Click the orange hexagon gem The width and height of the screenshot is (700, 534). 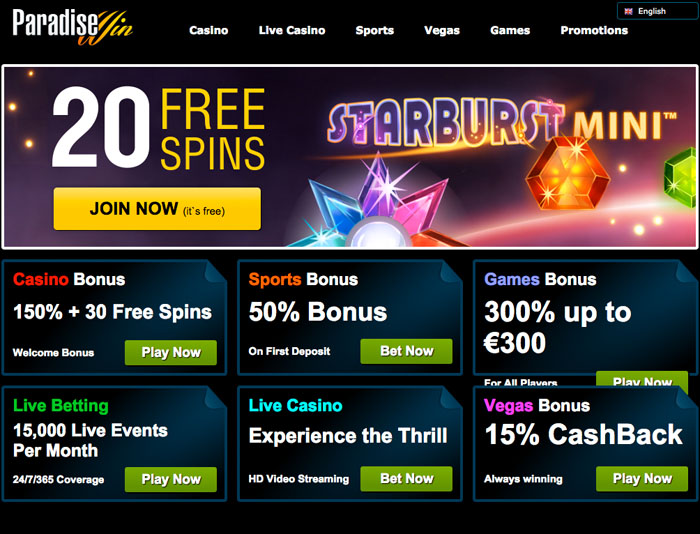point(568,174)
